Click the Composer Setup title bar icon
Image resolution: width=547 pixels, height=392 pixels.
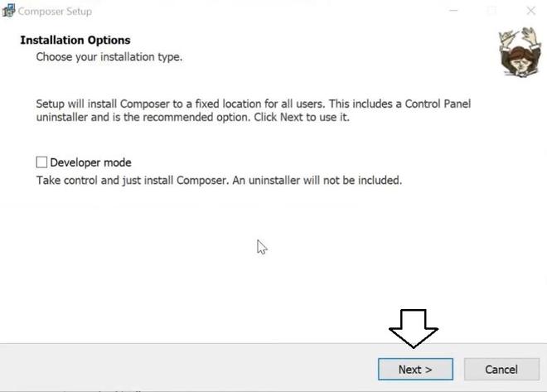pyautogui.click(x=9, y=11)
